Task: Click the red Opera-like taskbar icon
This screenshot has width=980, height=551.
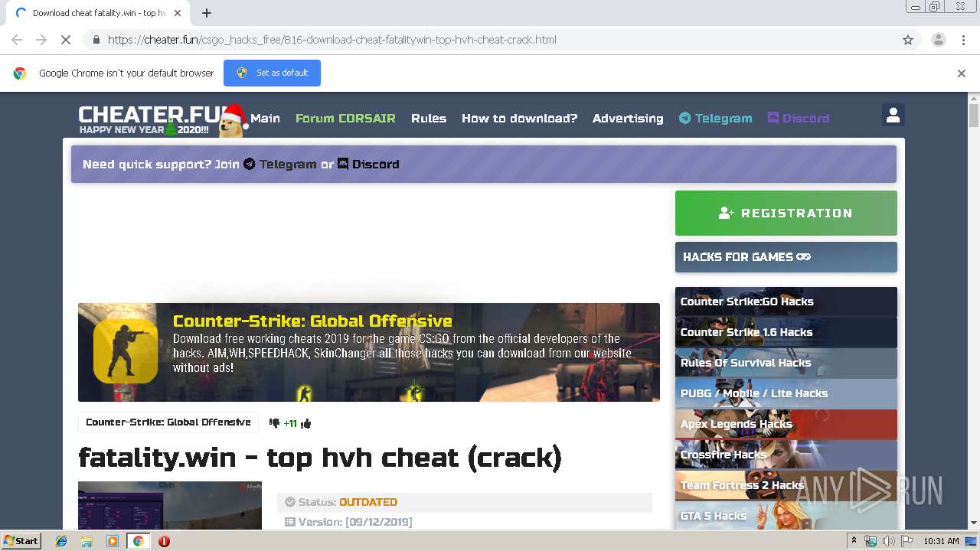Action: [164, 541]
